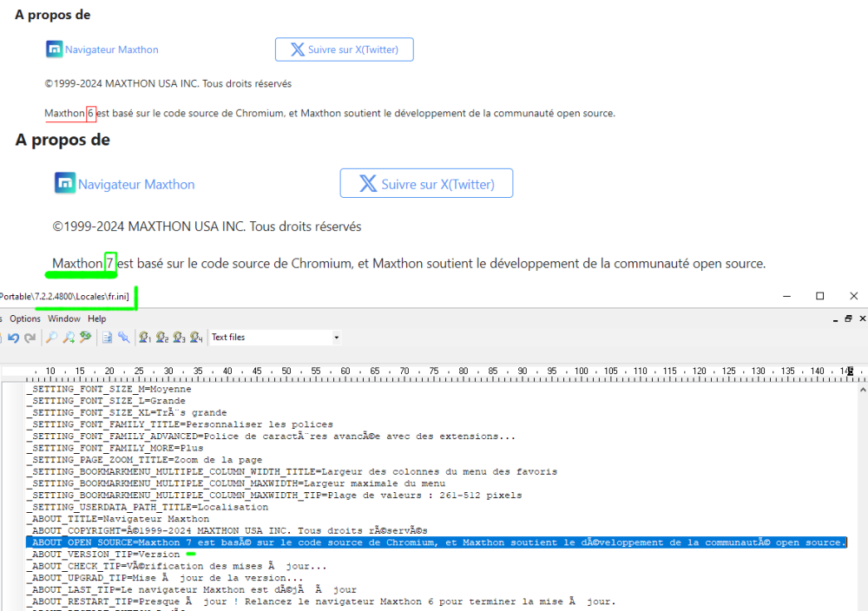This screenshot has width=868, height=611.
Task: Click the Redo arrow toolbar icon
Action: (30, 338)
